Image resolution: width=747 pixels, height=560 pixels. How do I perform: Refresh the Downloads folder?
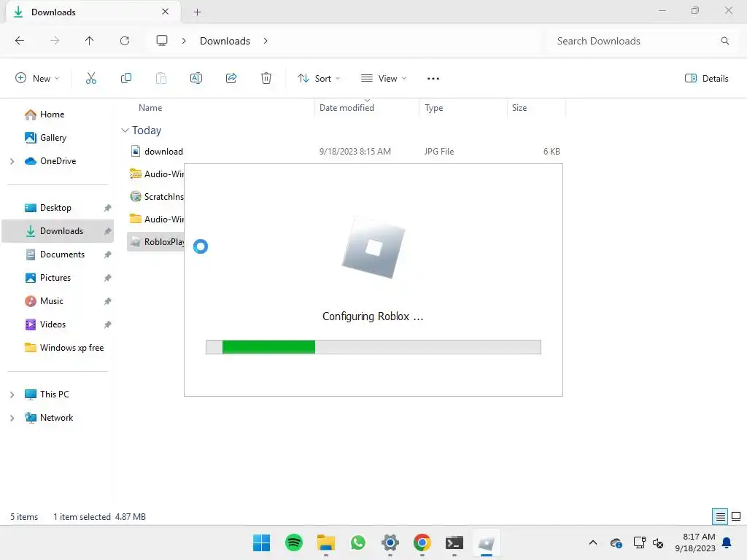(125, 41)
